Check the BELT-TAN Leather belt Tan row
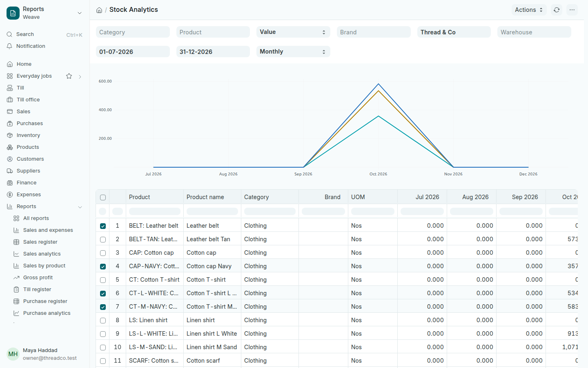Viewport: 588px width, 368px height. tap(103, 240)
